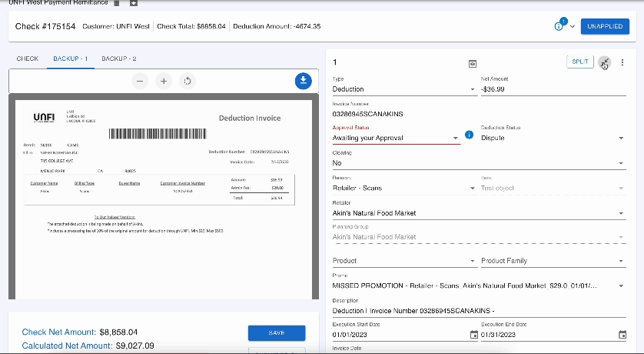
Task: Click the SPLIT button
Action: (580, 62)
